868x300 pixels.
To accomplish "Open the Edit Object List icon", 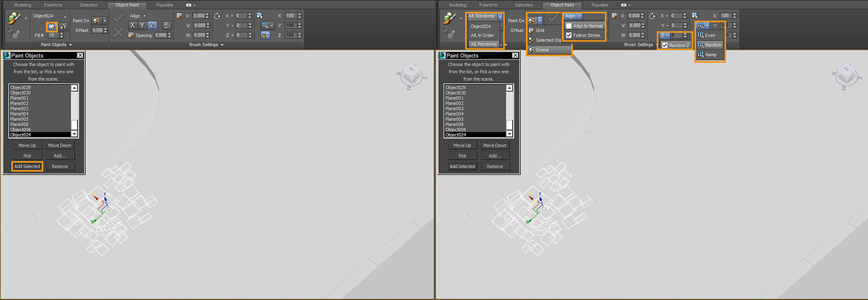I will (x=52, y=26).
